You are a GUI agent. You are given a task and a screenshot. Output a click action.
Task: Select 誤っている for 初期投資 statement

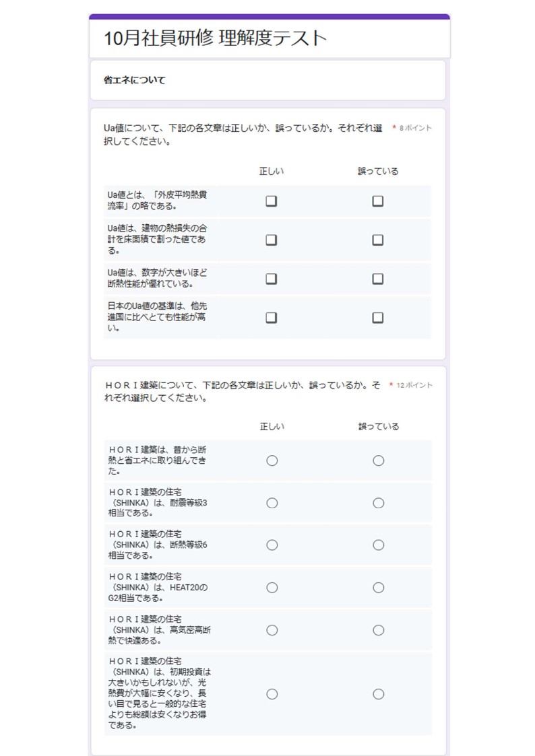pos(379,694)
